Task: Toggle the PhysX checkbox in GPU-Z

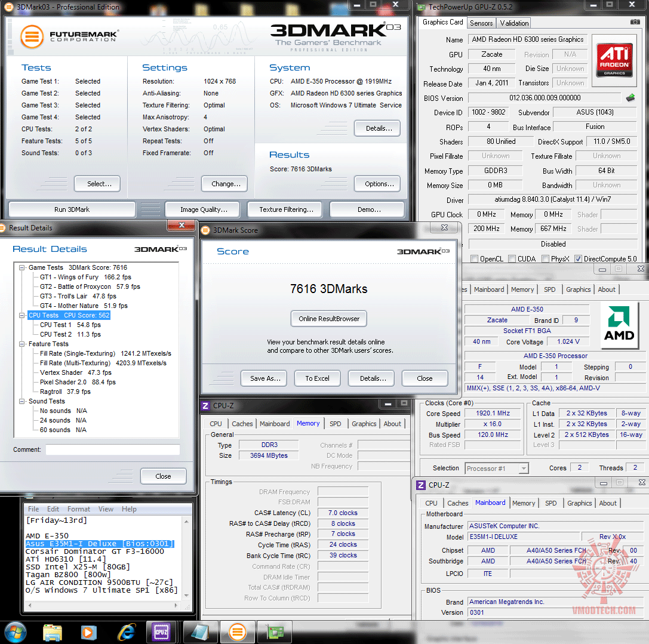Action: [545, 258]
